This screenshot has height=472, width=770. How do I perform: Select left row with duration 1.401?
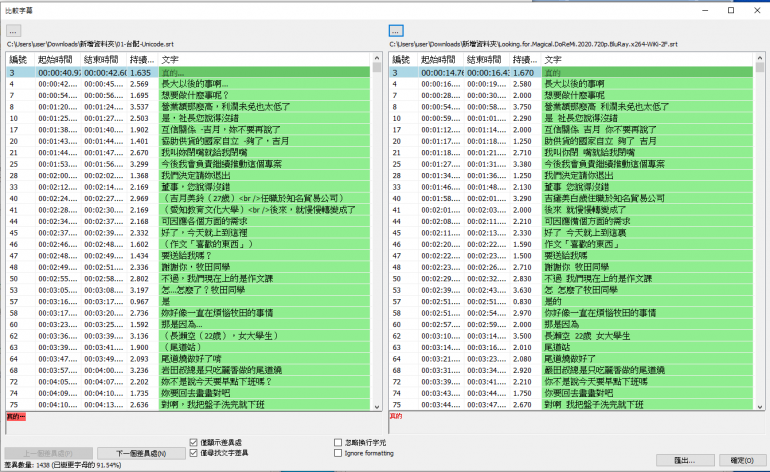pos(188,141)
